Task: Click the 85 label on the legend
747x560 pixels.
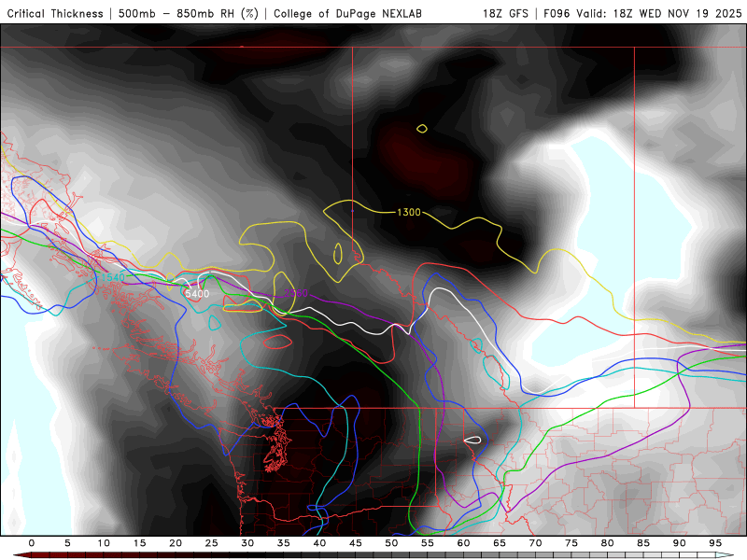Action: pos(643,543)
